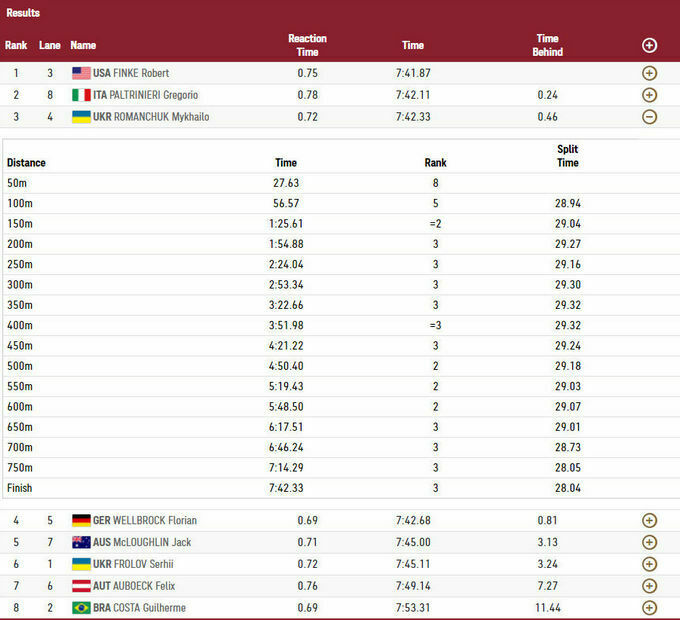Click the Austria flag icon
The width and height of the screenshot is (680, 620).
point(81,586)
